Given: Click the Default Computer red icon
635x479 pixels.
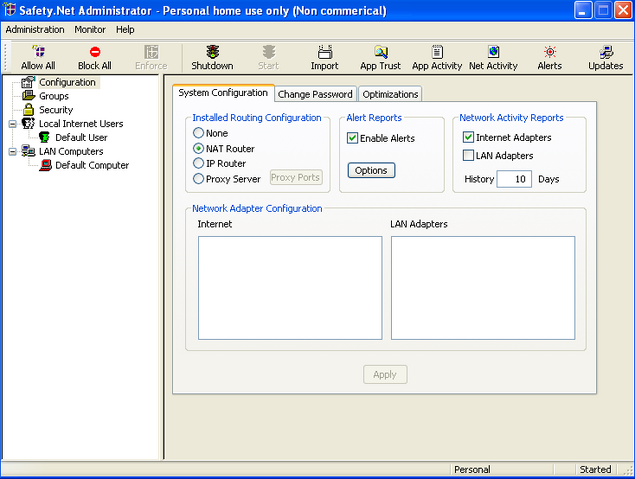Looking at the screenshot, I should pos(45,165).
